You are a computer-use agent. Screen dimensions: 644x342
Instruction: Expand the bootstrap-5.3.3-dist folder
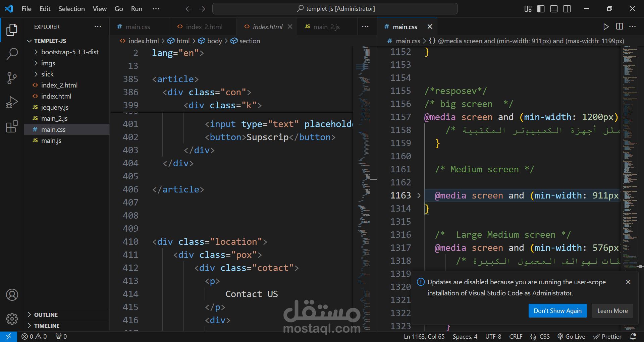tap(67, 52)
